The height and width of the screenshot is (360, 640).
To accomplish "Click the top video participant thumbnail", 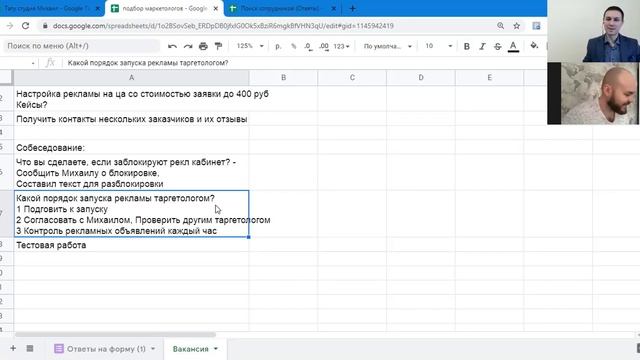I will tap(593, 31).
